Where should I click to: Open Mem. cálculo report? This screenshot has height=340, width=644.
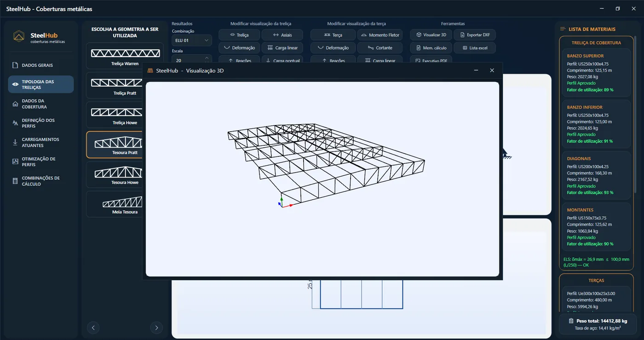(431, 48)
